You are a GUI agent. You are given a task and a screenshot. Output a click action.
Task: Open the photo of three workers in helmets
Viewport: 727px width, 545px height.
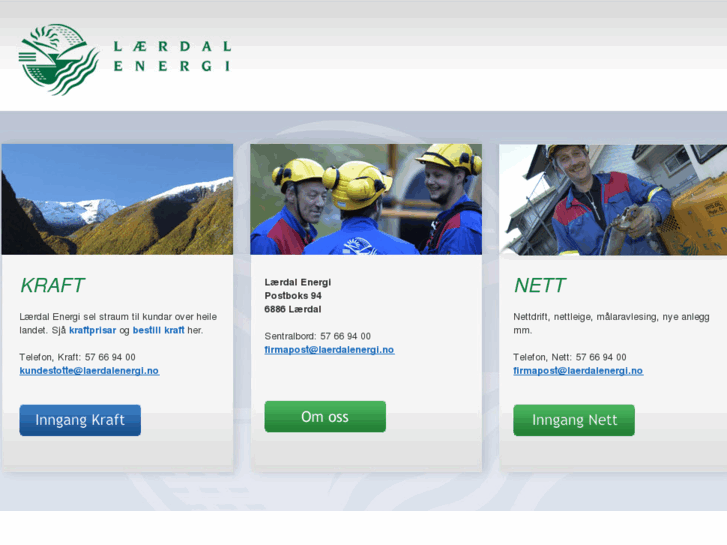coord(366,199)
